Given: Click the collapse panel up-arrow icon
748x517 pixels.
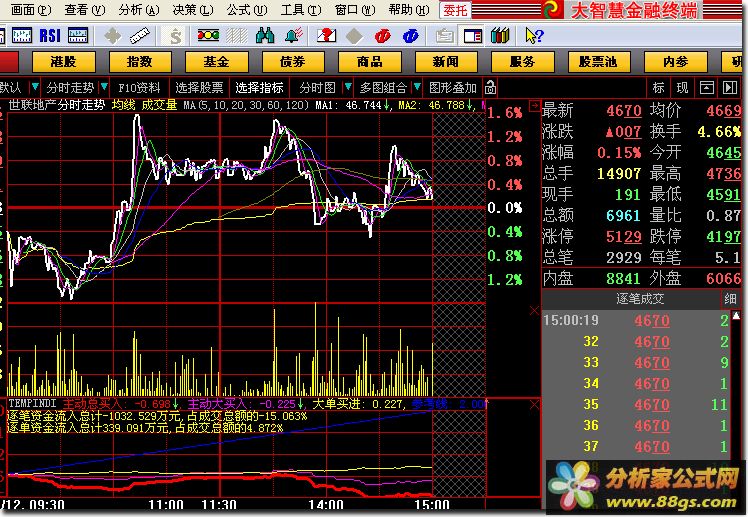Looking at the screenshot, I should [x=706, y=87].
